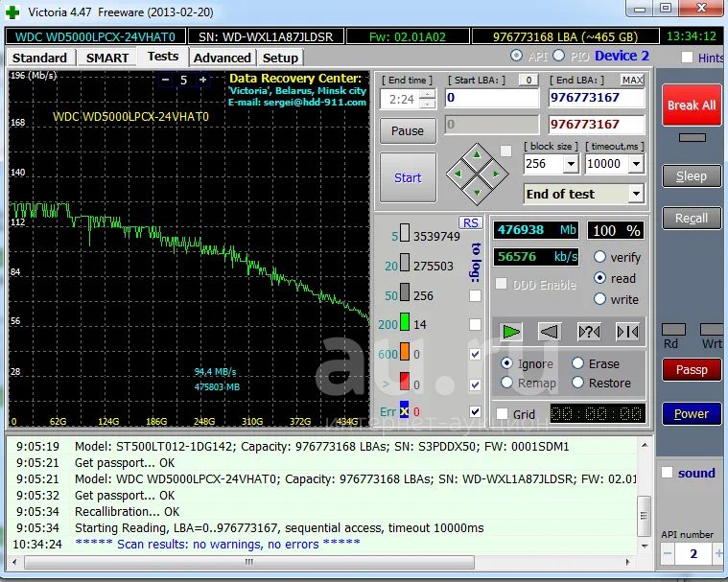The image size is (728, 582).
Task: Click the log vertical scrollbar thumb
Action: click(644, 515)
